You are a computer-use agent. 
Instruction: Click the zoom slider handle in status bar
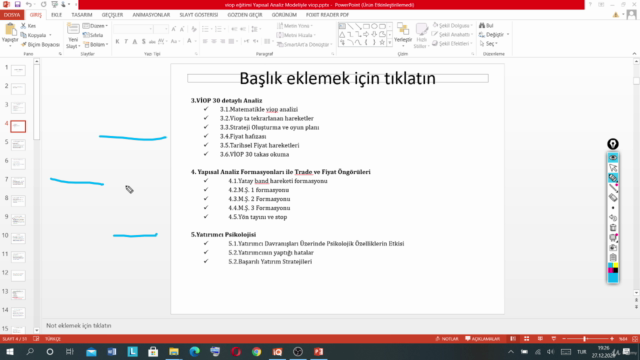click(x=585, y=339)
